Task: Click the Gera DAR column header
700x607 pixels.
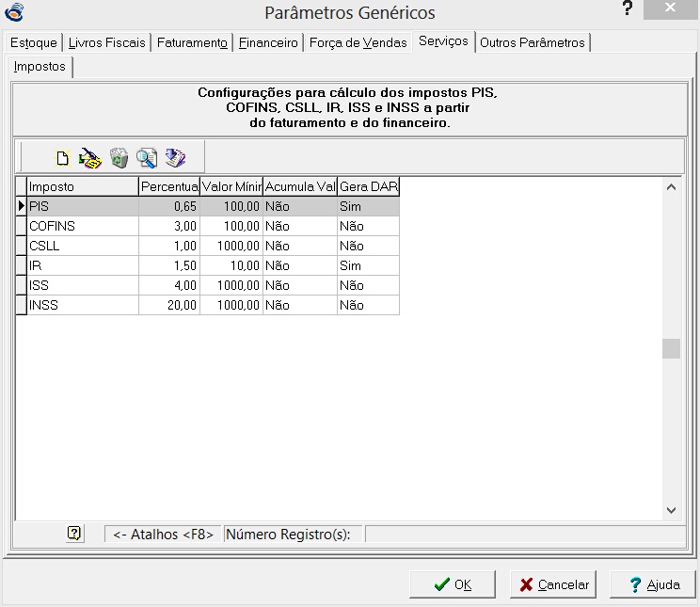Action: 368,186
